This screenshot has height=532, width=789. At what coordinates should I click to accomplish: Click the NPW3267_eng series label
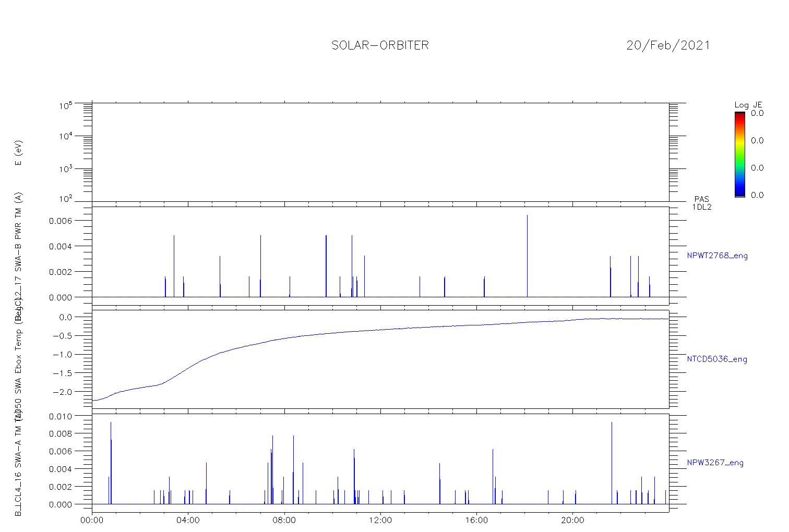click(x=715, y=463)
